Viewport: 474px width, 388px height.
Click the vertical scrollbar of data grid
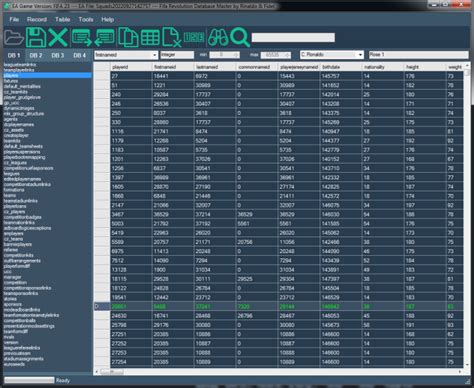tap(467, 215)
